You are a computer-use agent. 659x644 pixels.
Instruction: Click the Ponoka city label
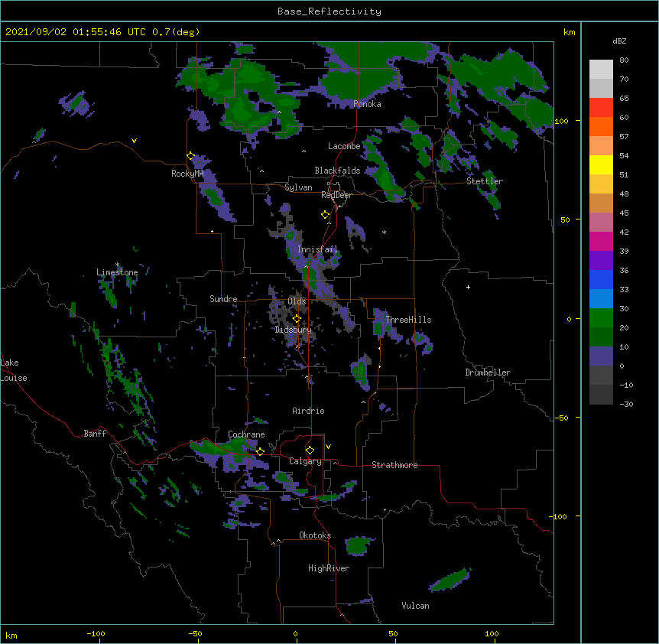pyautogui.click(x=367, y=104)
